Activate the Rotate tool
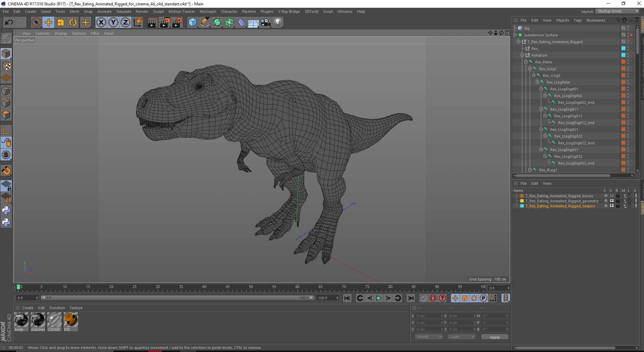The width and height of the screenshot is (644, 352). click(73, 23)
